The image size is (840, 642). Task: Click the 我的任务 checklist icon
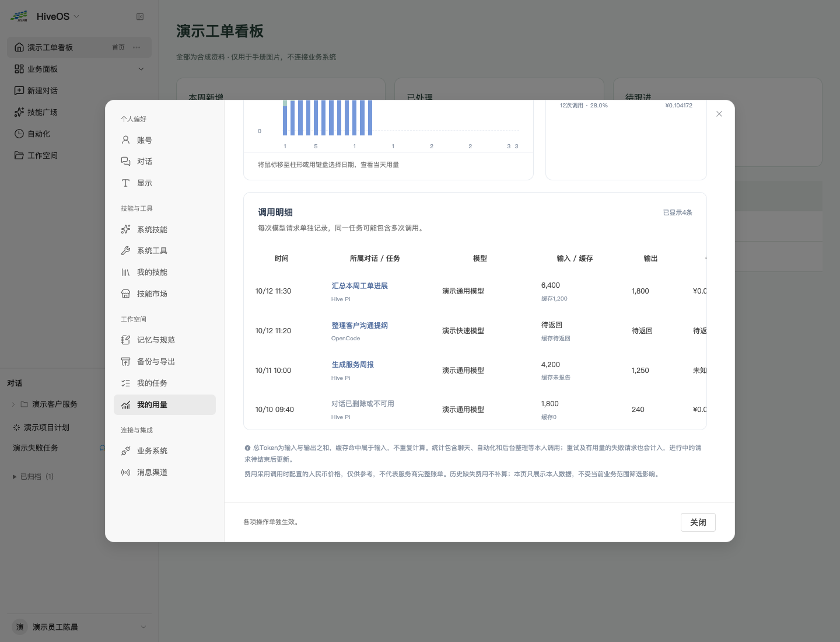125,383
